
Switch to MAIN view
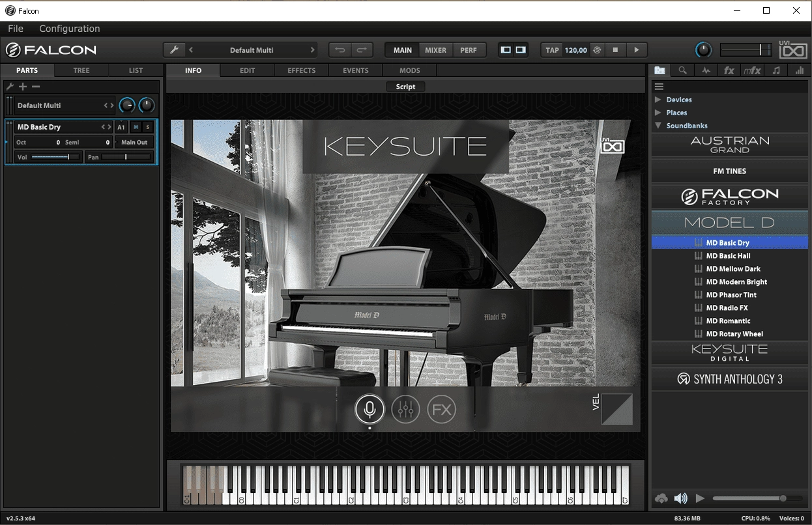pyautogui.click(x=403, y=50)
